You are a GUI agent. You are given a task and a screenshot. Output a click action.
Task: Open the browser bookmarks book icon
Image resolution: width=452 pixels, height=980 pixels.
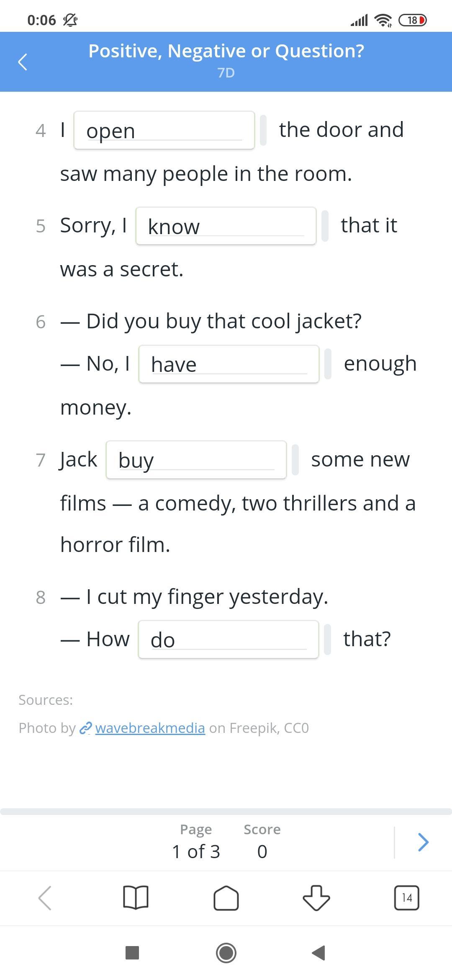136,897
